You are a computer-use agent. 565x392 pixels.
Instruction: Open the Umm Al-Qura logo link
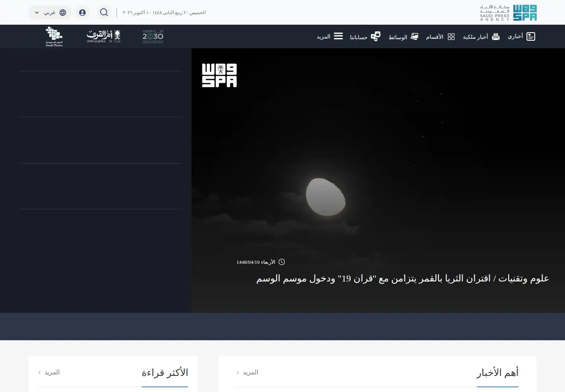(104, 36)
